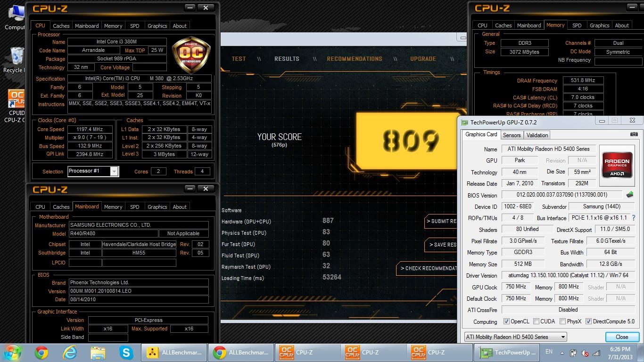Screen dimensions: 644x362
Task: Go to TEST in the benchmark navigation
Action: coord(239,59)
